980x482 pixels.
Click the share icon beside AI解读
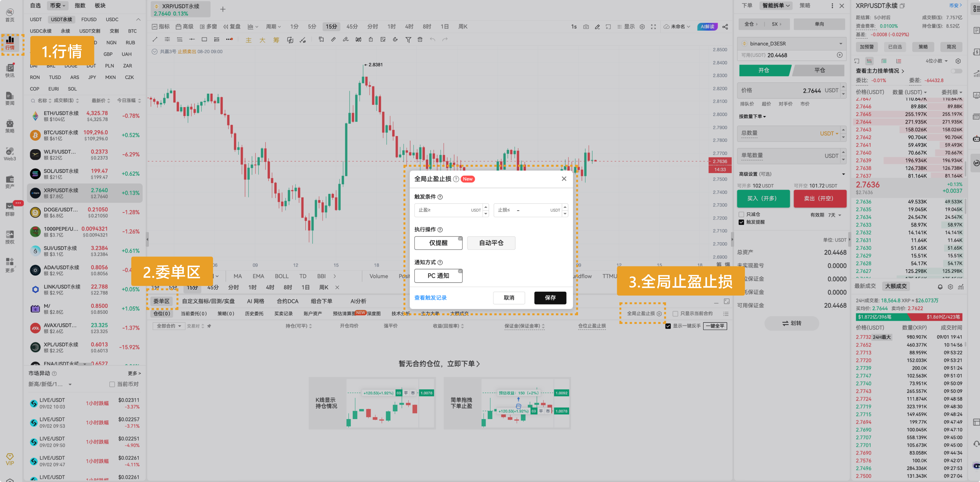[725, 27]
